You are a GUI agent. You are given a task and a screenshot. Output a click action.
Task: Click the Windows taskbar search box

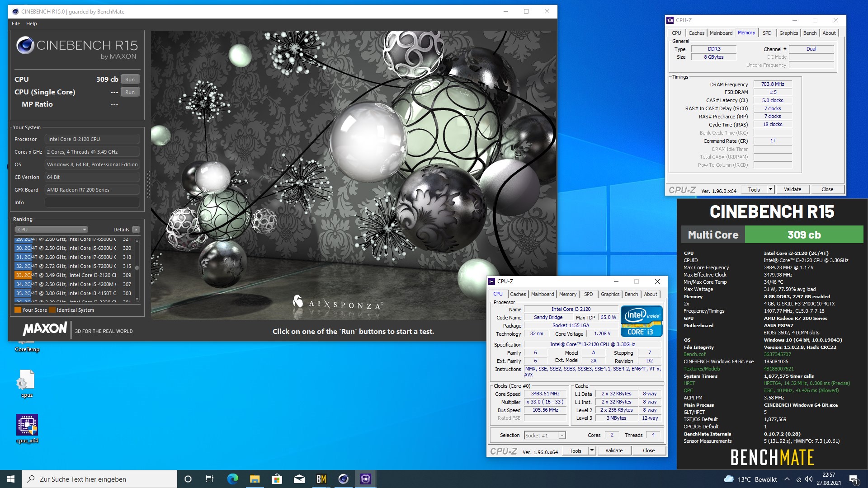99,479
